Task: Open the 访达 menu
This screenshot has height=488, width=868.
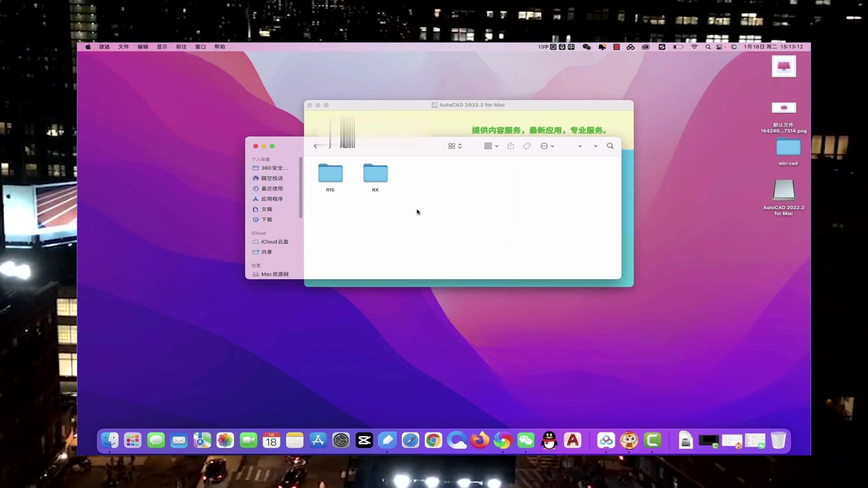Action: pyautogui.click(x=104, y=47)
